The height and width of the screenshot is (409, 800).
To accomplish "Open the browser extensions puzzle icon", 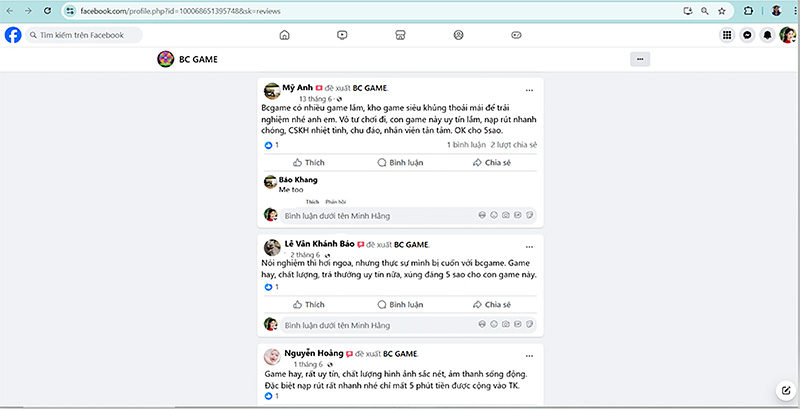I will pos(748,11).
